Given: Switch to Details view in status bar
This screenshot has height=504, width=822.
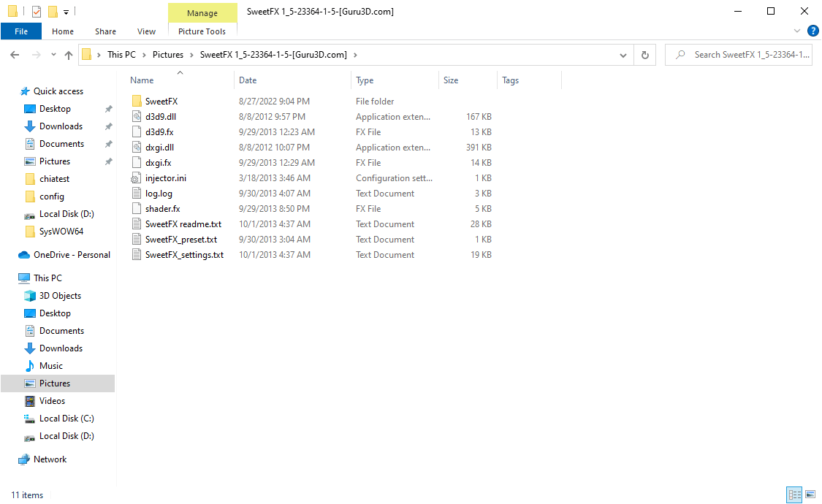Looking at the screenshot, I should tap(794, 494).
